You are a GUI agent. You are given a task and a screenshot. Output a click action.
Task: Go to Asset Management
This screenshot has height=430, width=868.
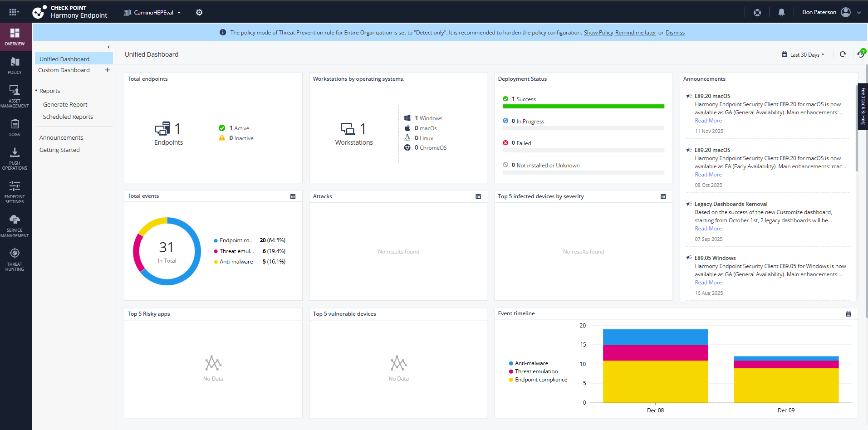pos(15,96)
